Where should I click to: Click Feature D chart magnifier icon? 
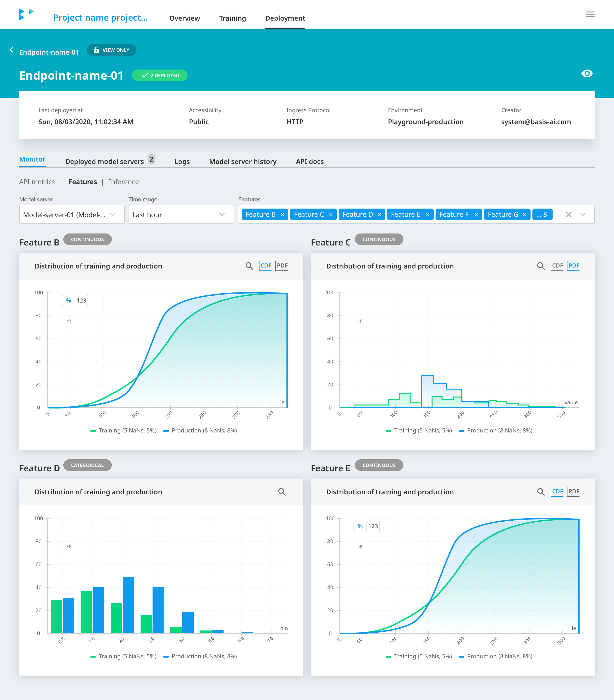(x=282, y=492)
